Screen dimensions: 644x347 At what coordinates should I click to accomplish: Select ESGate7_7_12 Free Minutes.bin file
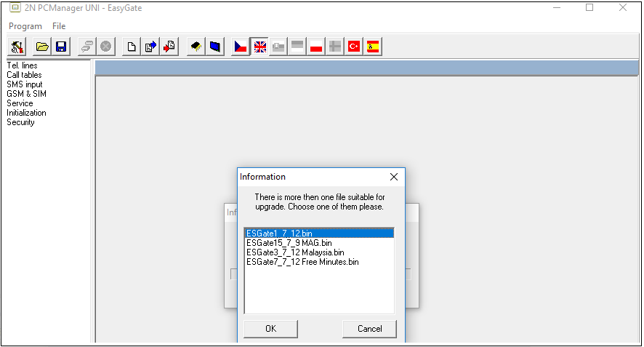click(319, 261)
